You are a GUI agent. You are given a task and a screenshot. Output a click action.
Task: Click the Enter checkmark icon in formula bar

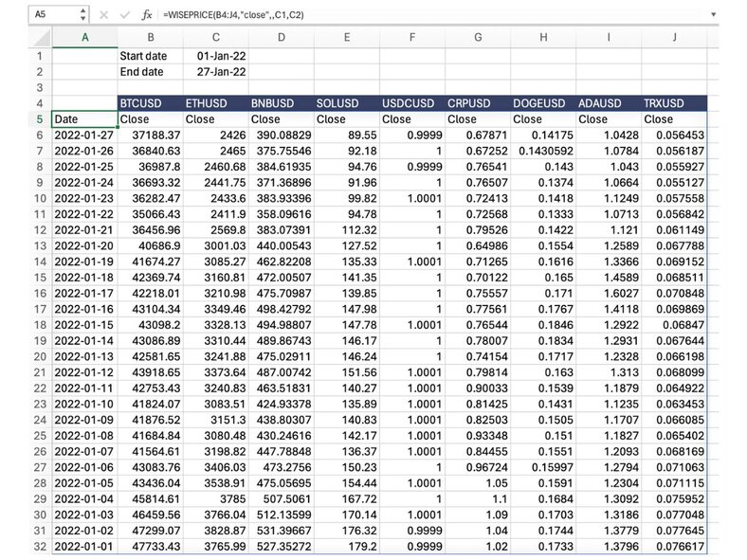(123, 15)
